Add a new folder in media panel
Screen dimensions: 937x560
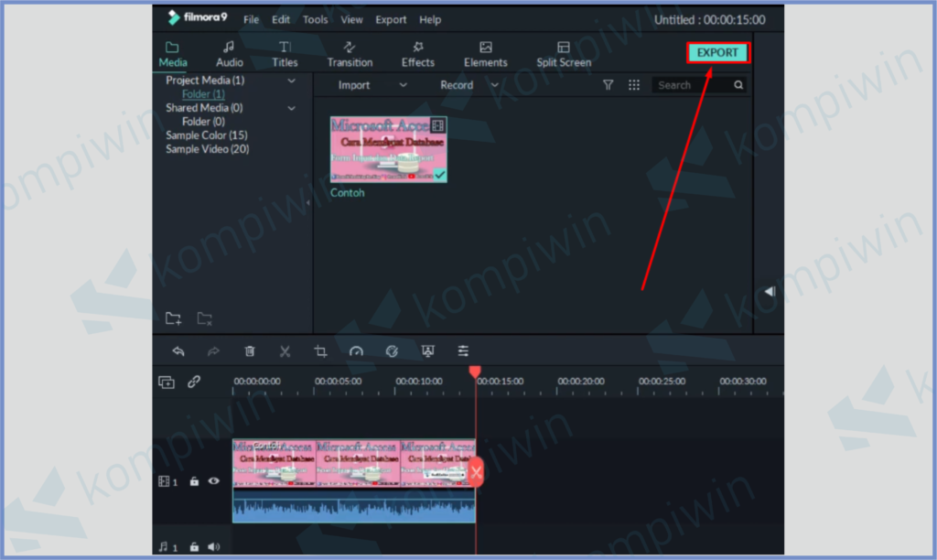tap(174, 318)
